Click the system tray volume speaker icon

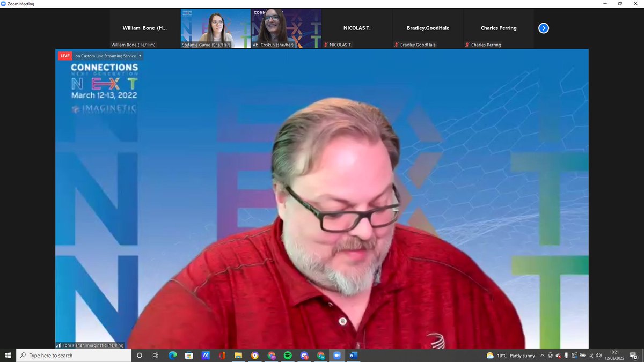pyautogui.click(x=597, y=355)
